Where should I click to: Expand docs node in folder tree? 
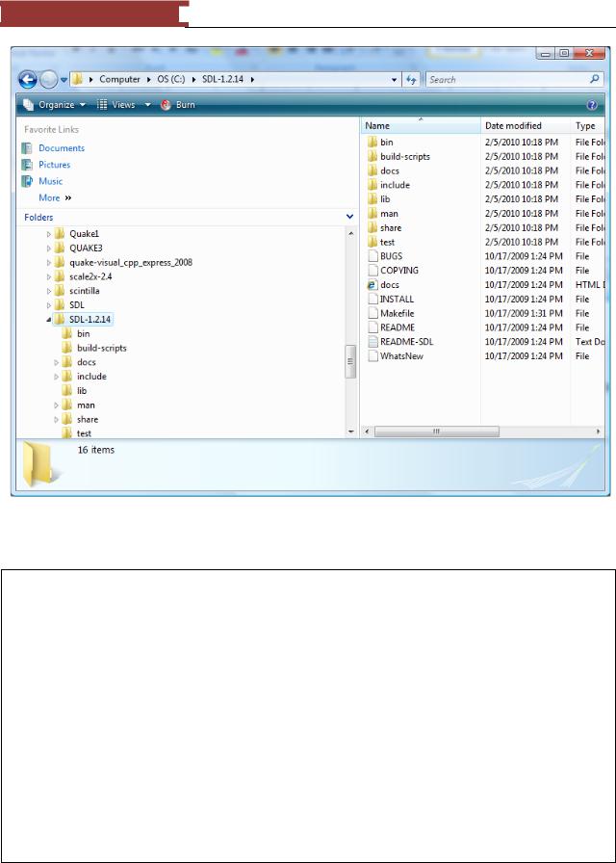click(56, 363)
